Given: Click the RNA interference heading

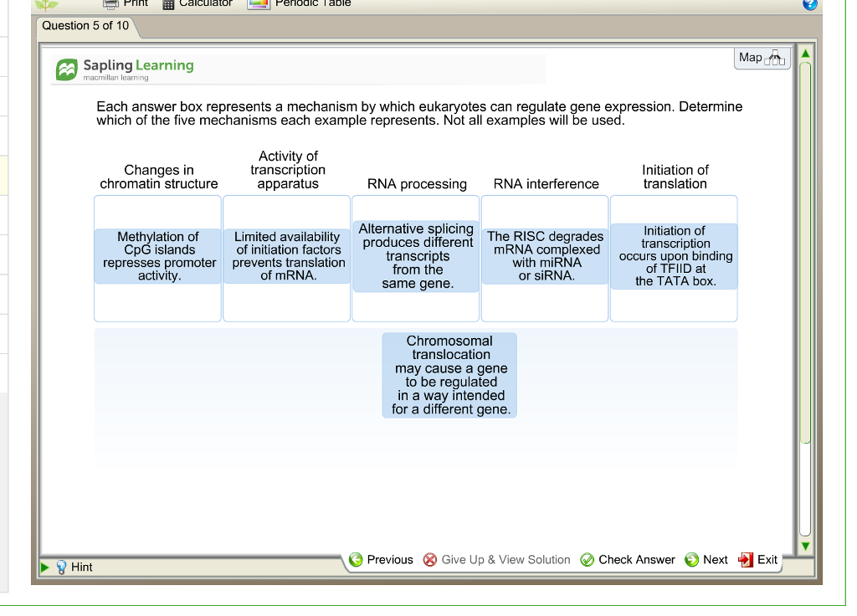Looking at the screenshot, I should click(x=546, y=184).
